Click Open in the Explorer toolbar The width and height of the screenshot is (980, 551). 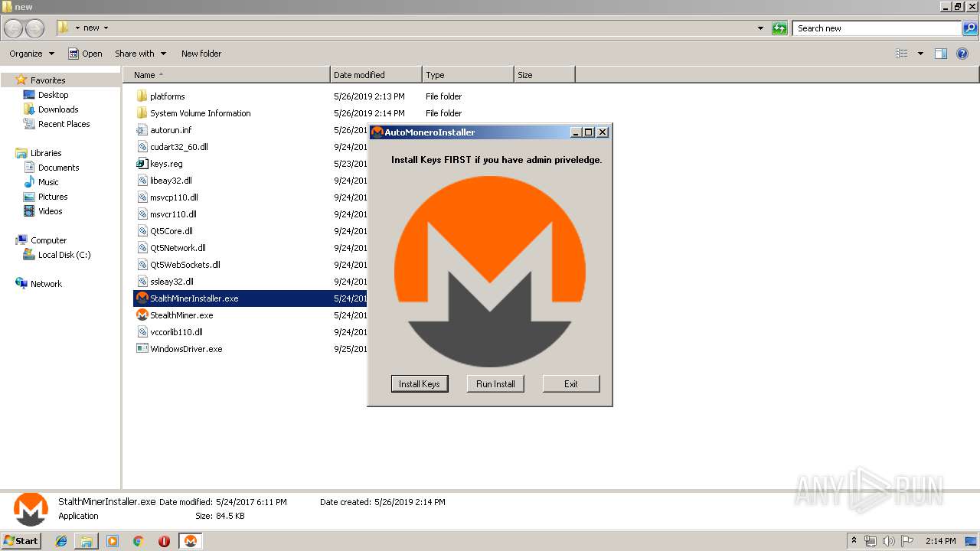coord(85,54)
